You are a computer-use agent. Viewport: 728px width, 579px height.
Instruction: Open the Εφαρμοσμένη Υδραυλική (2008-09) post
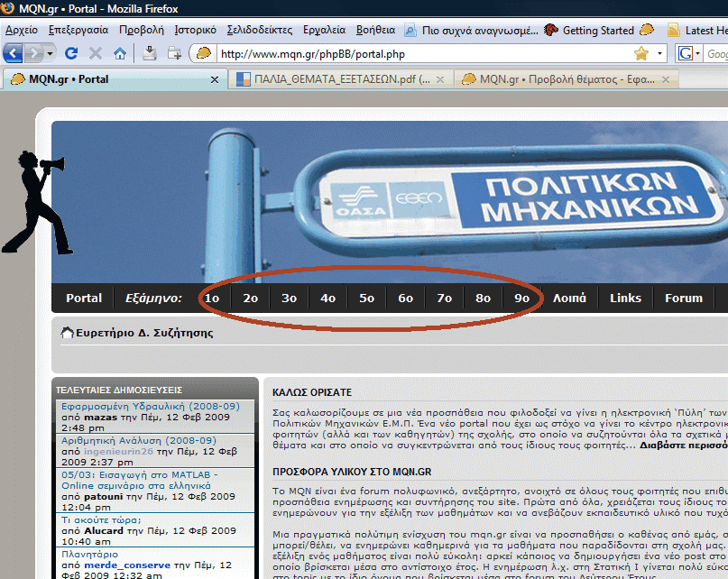tap(149, 407)
